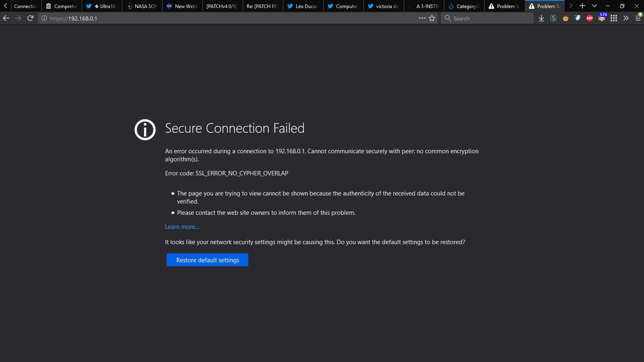This screenshot has height=362, width=644.
Task: Expand overflow toolbar items chevron
Action: pyautogui.click(x=626, y=18)
